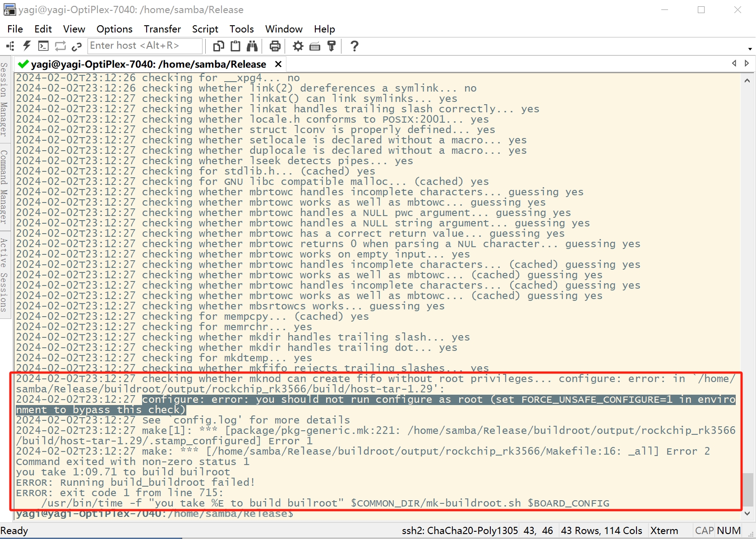Open the Keymap Editor keyboard icon
This screenshot has width=756, height=539.
[315, 46]
